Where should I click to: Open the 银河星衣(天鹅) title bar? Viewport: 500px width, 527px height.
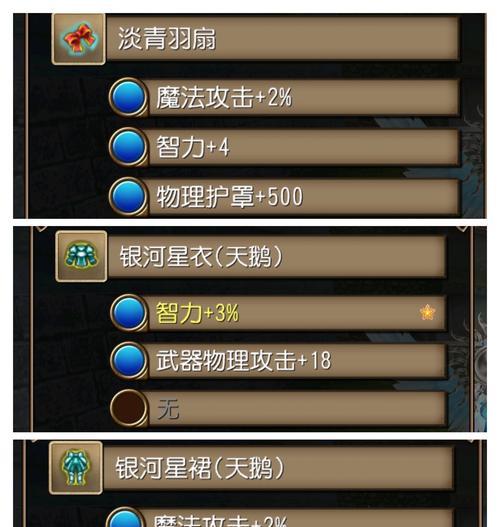tap(277, 257)
